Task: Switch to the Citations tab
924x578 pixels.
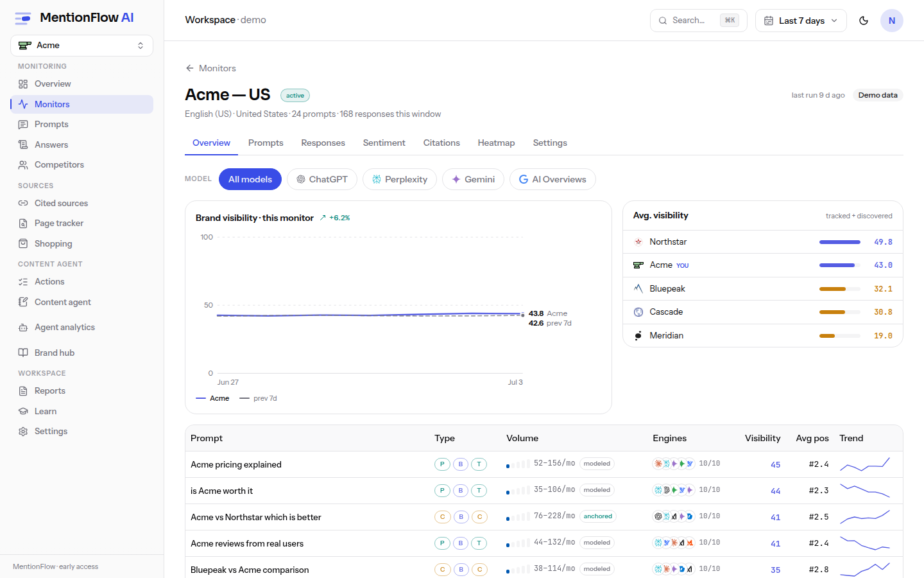Action: pyautogui.click(x=441, y=143)
